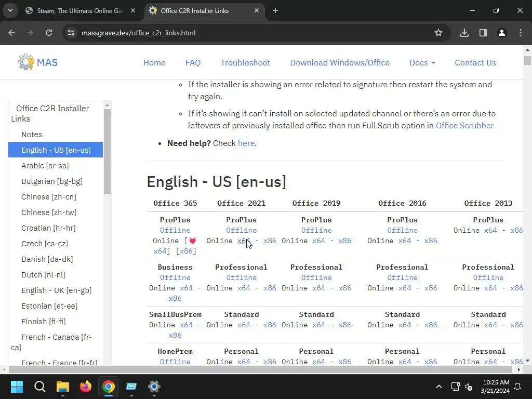Download Office 2021 Professional Online x64

(x=244, y=288)
